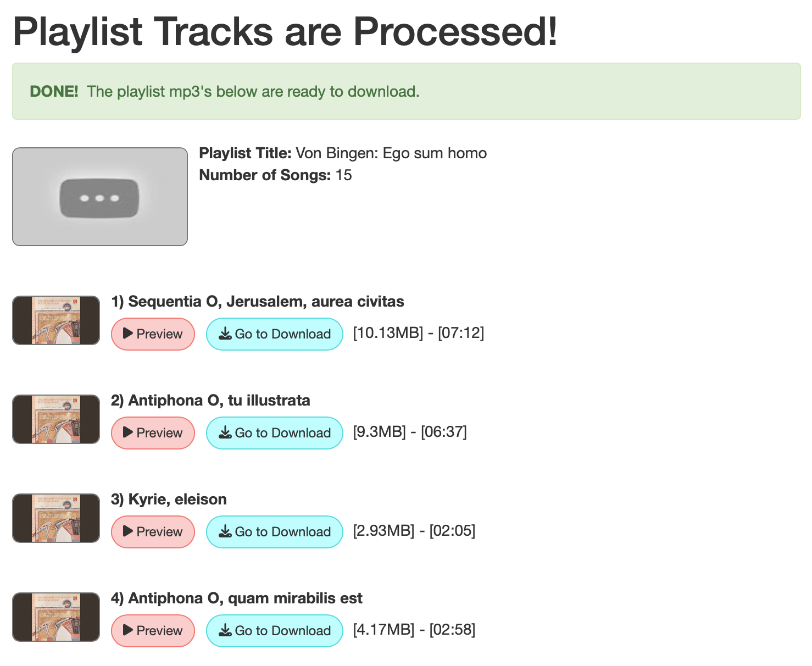
Task: Preview the track Sequentia O, Jerusalem, aurea civitas
Action: 153,334
